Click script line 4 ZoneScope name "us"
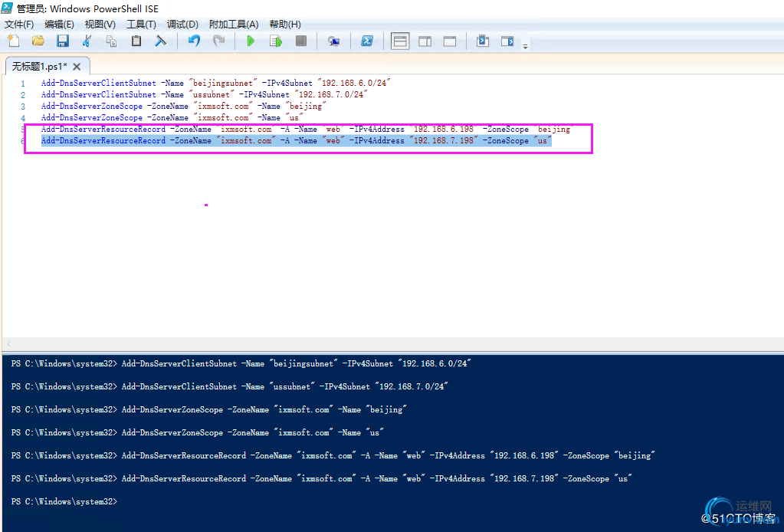This screenshot has height=532, width=784. click(172, 117)
